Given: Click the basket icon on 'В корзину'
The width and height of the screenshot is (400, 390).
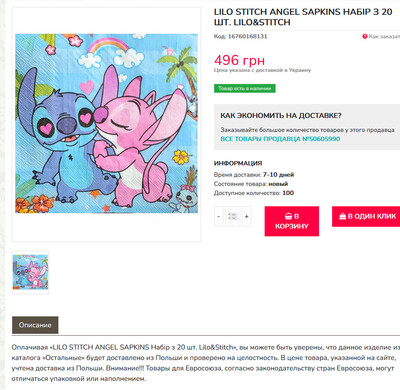Looking at the screenshot, I should pos(289,216).
